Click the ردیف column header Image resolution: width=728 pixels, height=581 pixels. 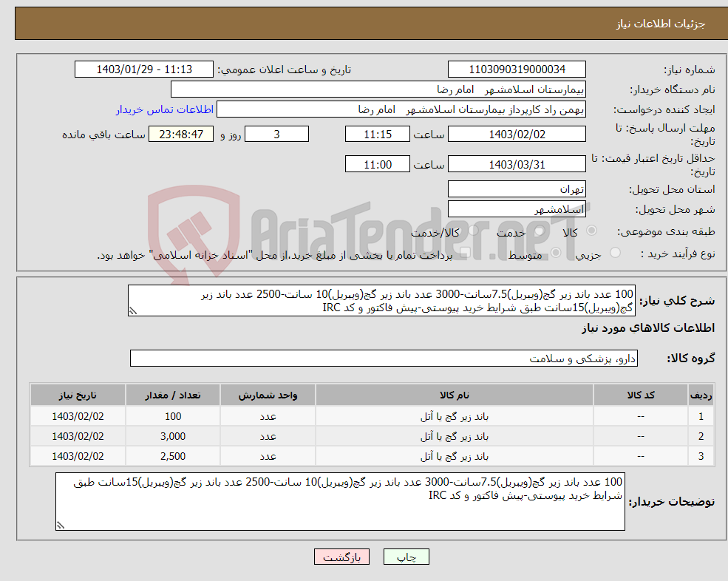tap(701, 395)
